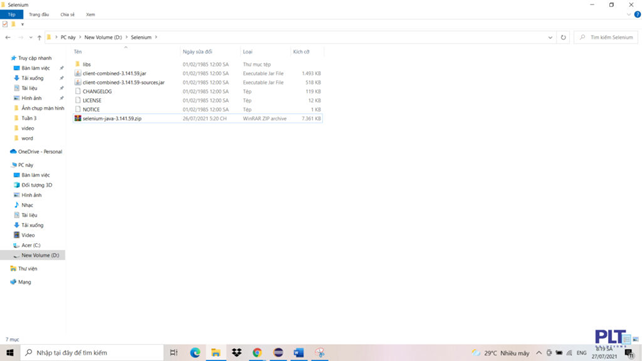Open quick access Tải xuống
The width and height of the screenshot is (642, 361).
coord(32,78)
